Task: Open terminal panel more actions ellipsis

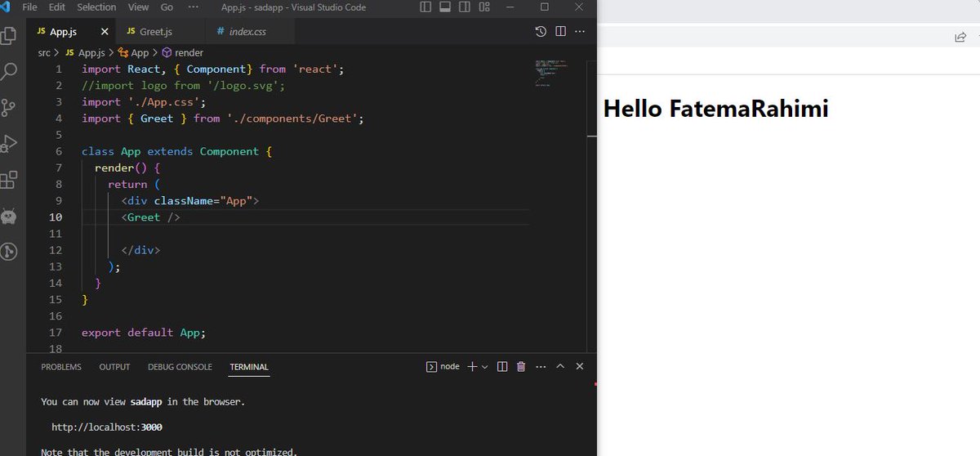Action: coord(541,367)
